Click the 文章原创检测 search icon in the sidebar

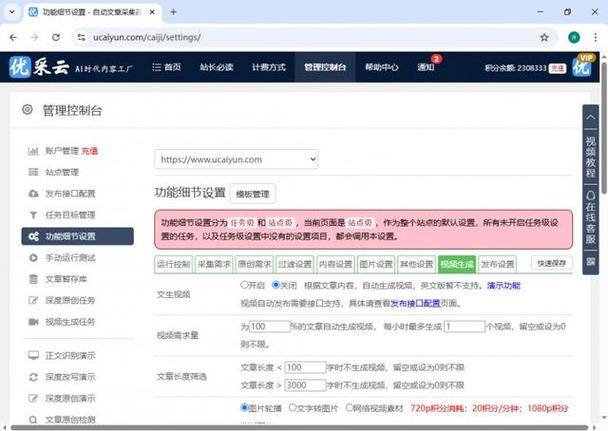[33, 419]
